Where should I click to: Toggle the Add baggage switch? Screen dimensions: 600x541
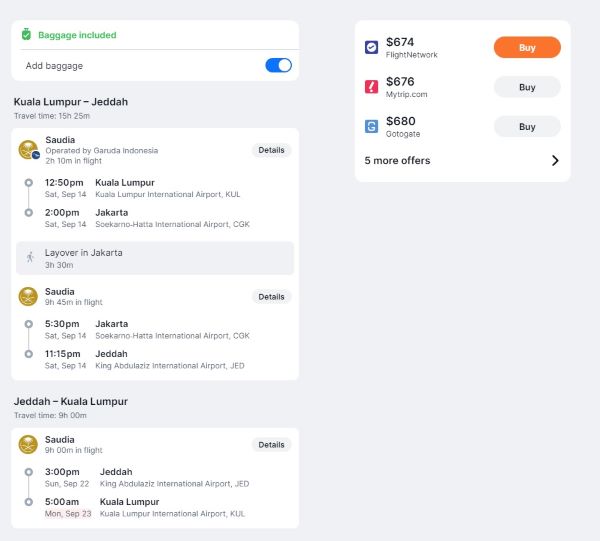coord(278,65)
